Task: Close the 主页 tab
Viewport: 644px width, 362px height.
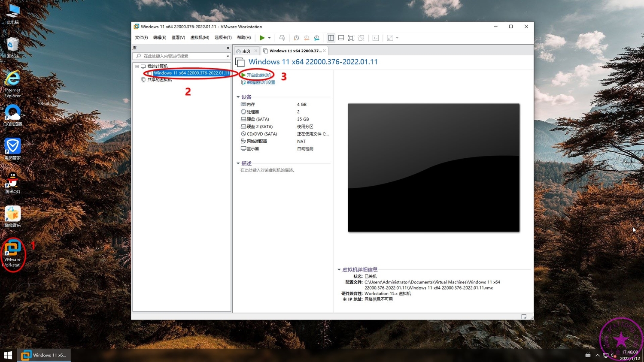Action: click(x=256, y=51)
